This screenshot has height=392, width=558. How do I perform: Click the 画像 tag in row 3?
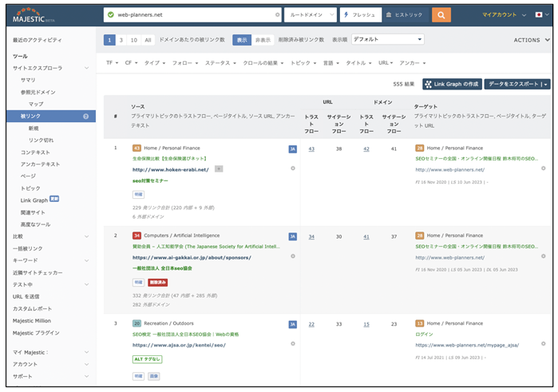pyautogui.click(x=154, y=376)
